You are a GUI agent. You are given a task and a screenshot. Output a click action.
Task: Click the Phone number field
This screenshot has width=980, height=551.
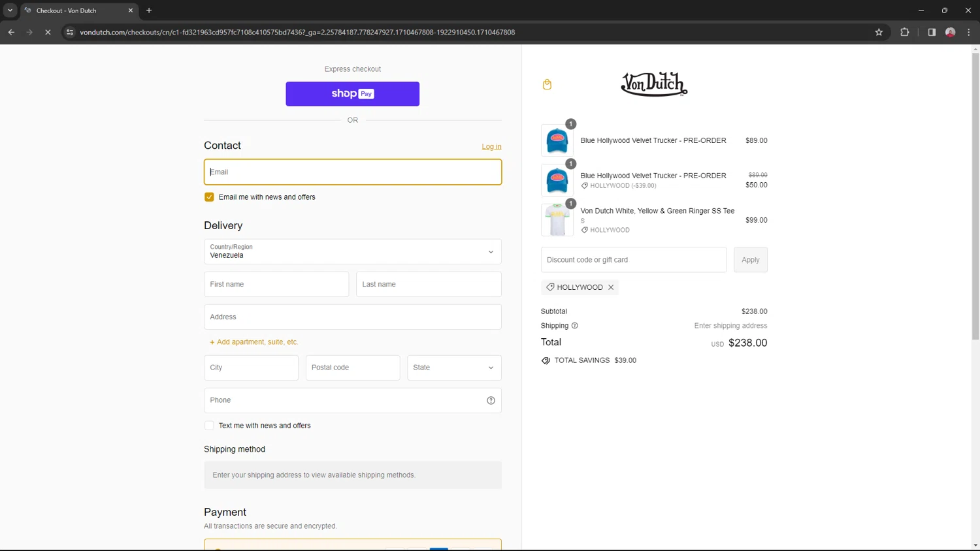click(x=353, y=400)
